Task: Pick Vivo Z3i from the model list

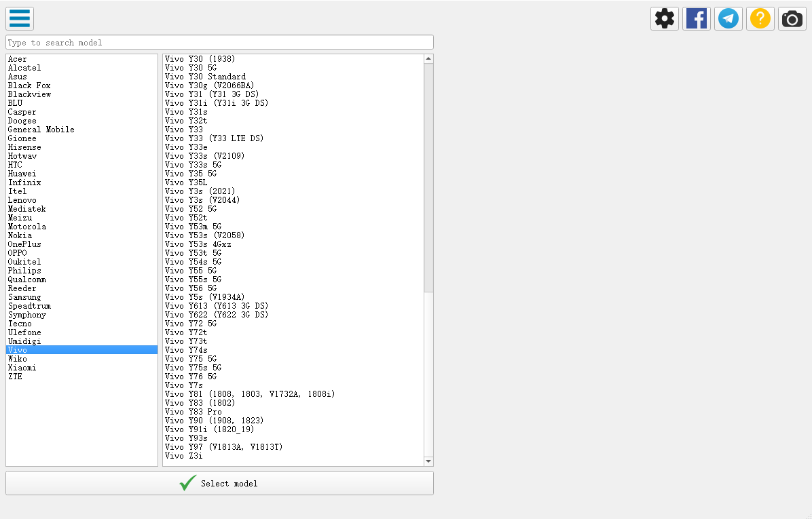Action: pyautogui.click(x=183, y=456)
